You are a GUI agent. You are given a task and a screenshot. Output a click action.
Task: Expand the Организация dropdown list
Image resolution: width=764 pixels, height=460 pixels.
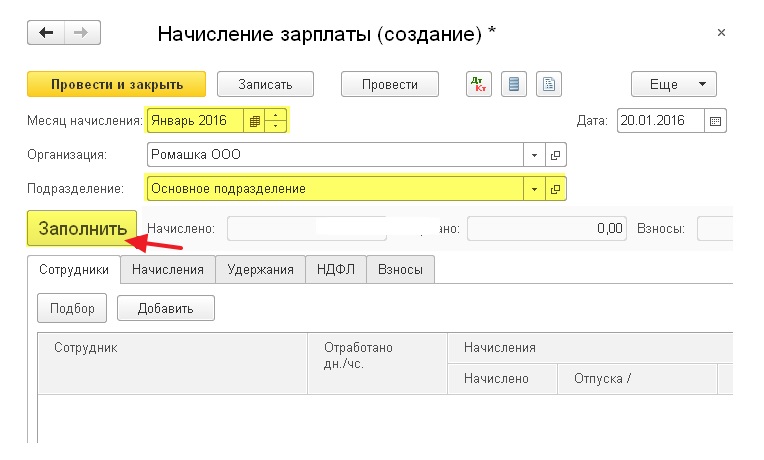[535, 155]
